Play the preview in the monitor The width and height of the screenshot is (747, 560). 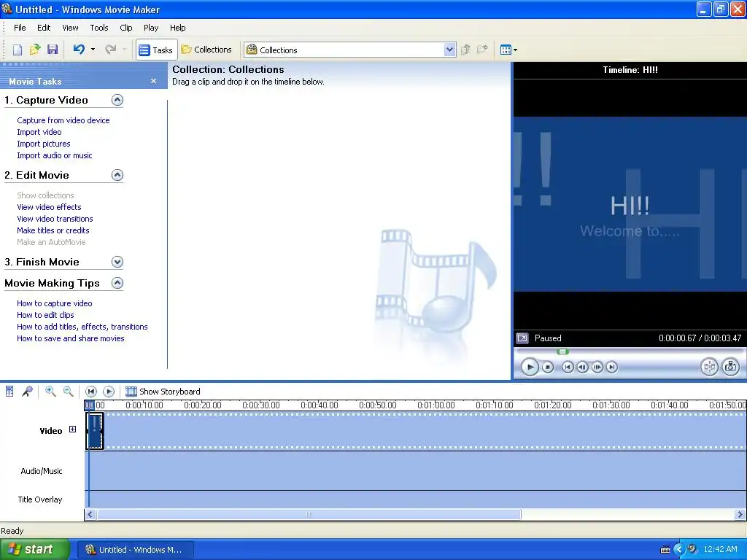[530, 367]
